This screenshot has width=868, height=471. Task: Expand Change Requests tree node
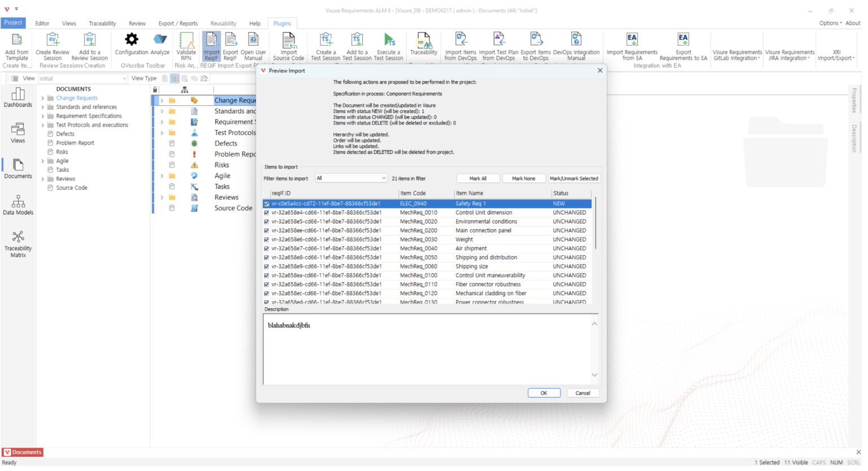coord(42,98)
